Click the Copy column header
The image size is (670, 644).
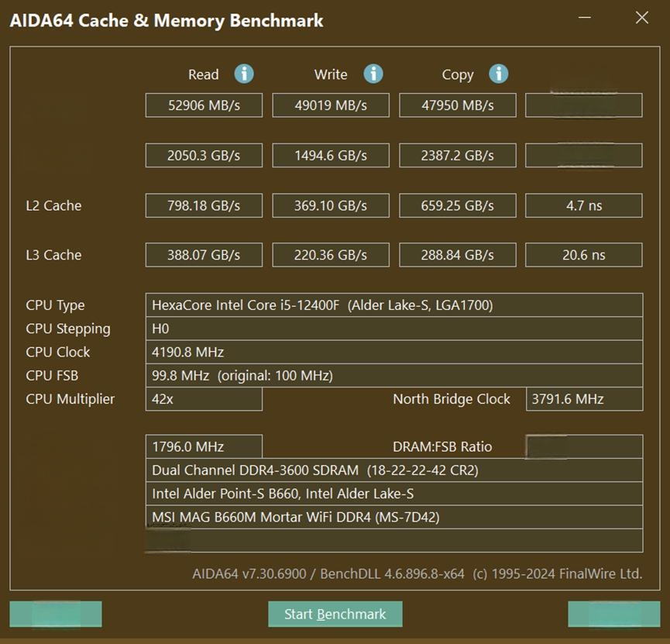click(458, 75)
